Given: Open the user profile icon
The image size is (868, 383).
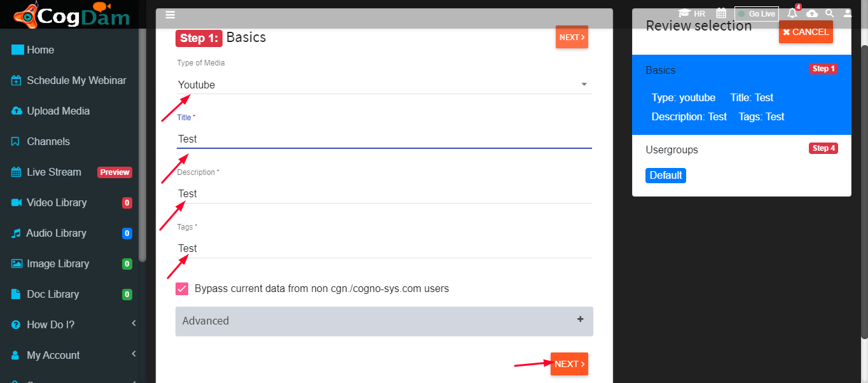Looking at the screenshot, I should coord(848,13).
